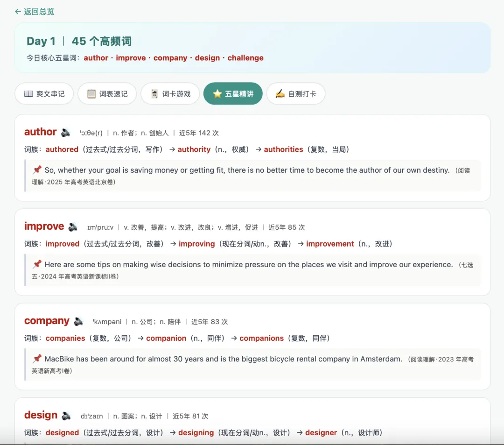
Task: Click the company word heading
Action: pyautogui.click(x=47, y=321)
